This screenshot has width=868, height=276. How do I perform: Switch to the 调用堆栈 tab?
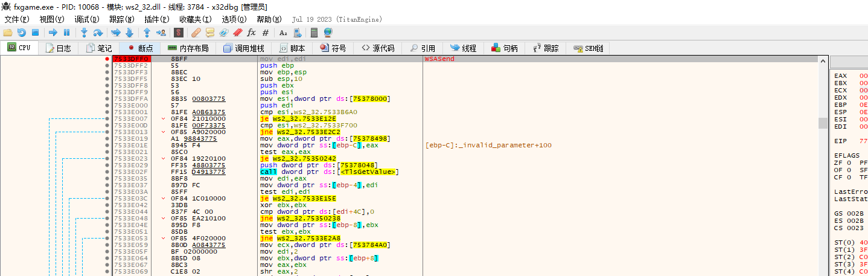coord(243,48)
